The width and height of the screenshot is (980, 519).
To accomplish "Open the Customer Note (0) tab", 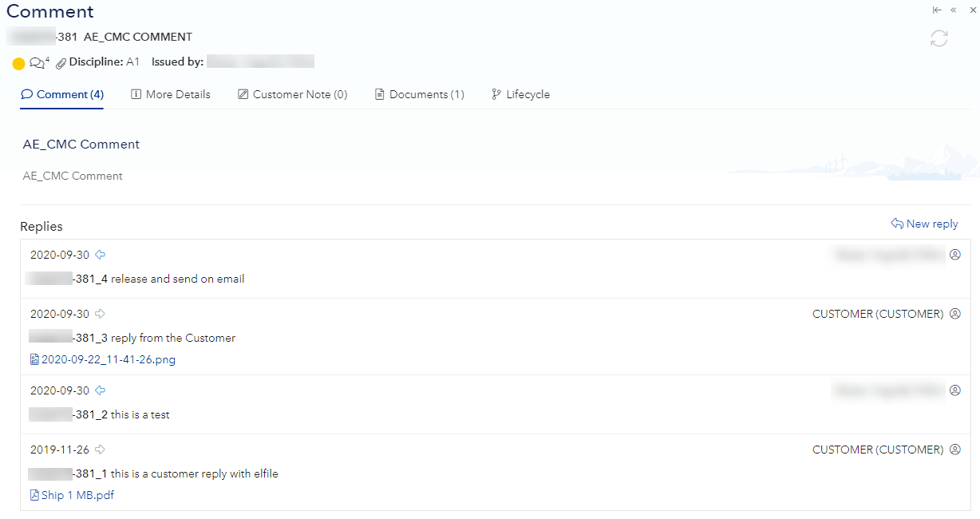I will click(292, 94).
